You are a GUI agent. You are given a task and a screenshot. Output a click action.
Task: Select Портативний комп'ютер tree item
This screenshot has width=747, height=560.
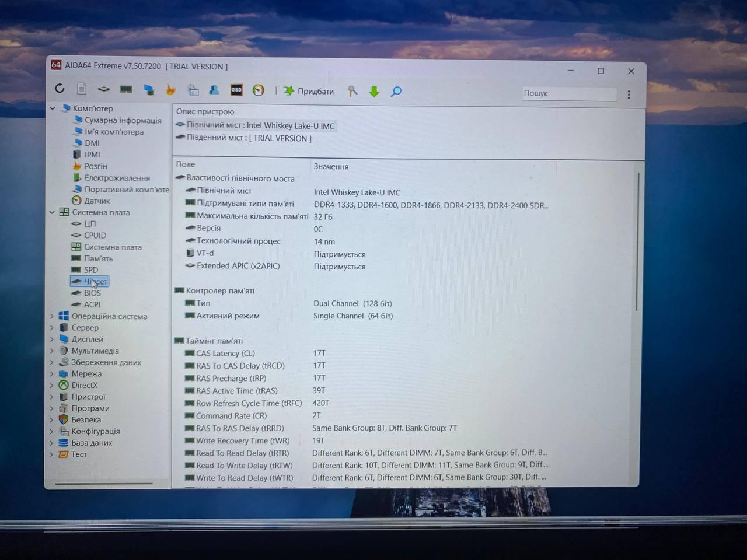[127, 190]
